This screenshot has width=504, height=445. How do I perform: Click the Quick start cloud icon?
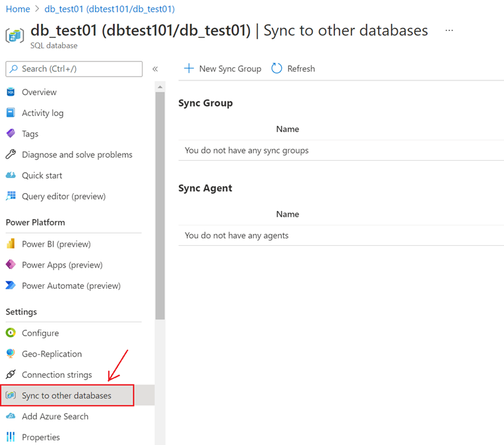pyautogui.click(x=11, y=175)
